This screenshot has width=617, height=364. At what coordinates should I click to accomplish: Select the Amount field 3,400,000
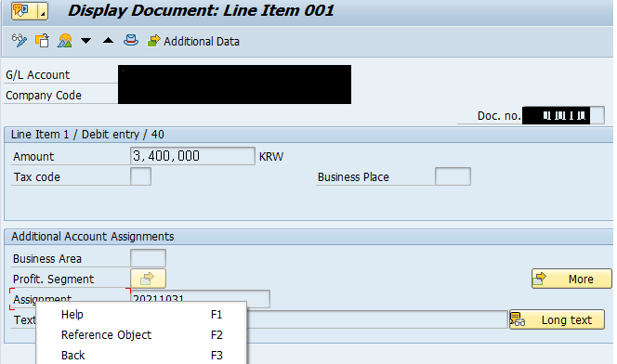click(192, 156)
